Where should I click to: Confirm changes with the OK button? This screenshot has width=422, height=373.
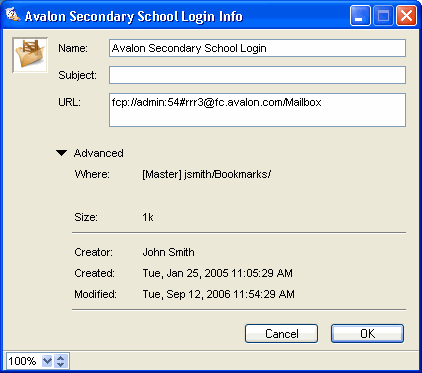(x=367, y=334)
